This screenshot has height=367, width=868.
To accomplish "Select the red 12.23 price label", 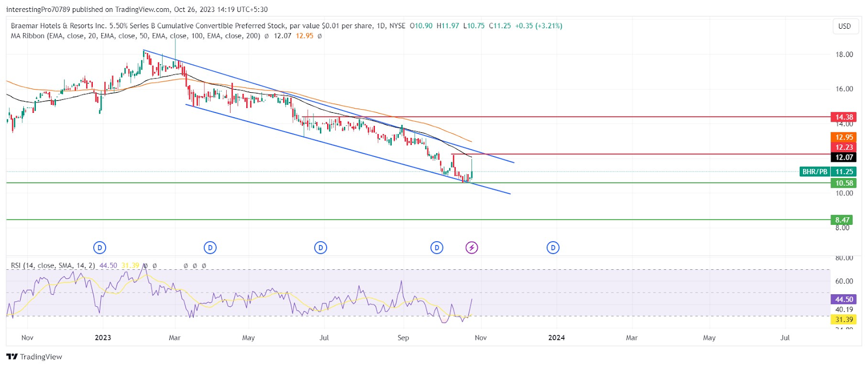I will pos(844,147).
